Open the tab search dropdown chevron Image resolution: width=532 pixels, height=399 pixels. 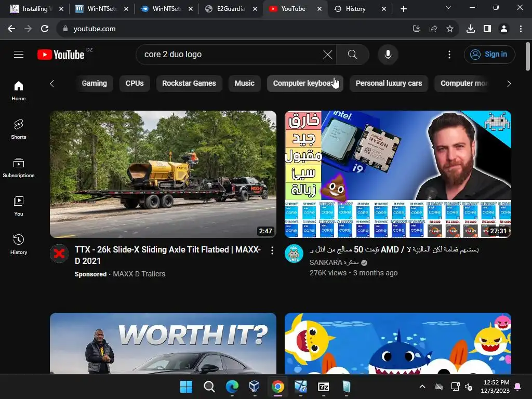tap(448, 7)
